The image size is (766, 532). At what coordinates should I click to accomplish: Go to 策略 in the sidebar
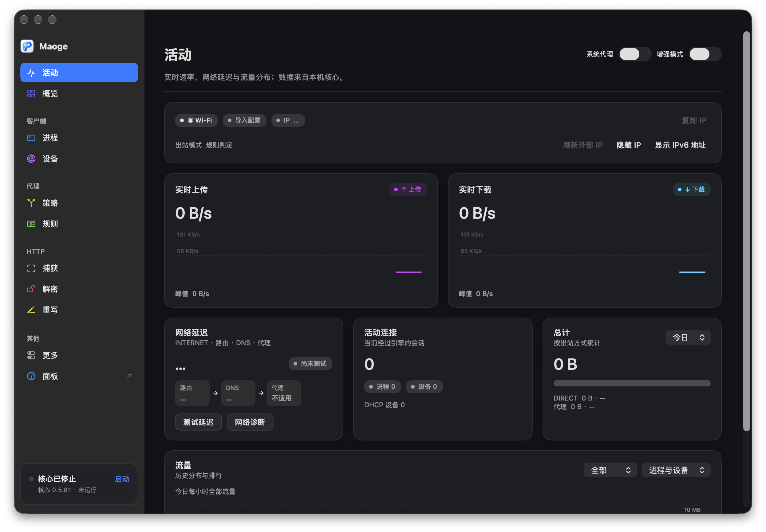tap(79, 203)
